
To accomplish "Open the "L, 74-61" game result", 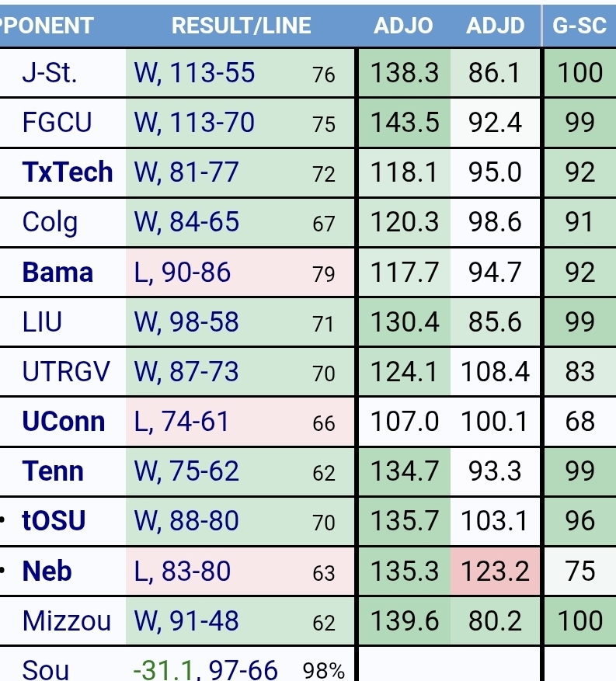I will 182,422.
